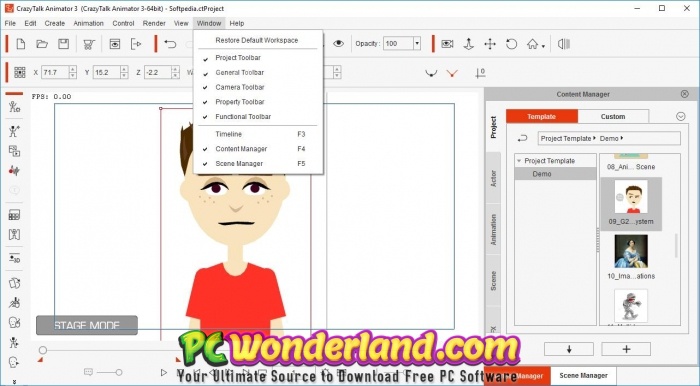Screen dimensions: 700x386
Task: Open the Animation menu
Action: point(88,23)
